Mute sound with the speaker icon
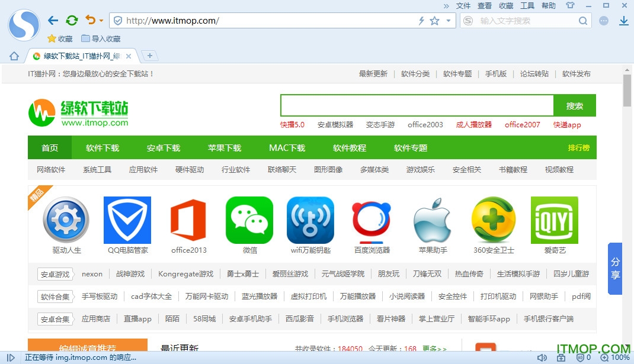Screen dimensions: 634x364 (x=542, y=357)
